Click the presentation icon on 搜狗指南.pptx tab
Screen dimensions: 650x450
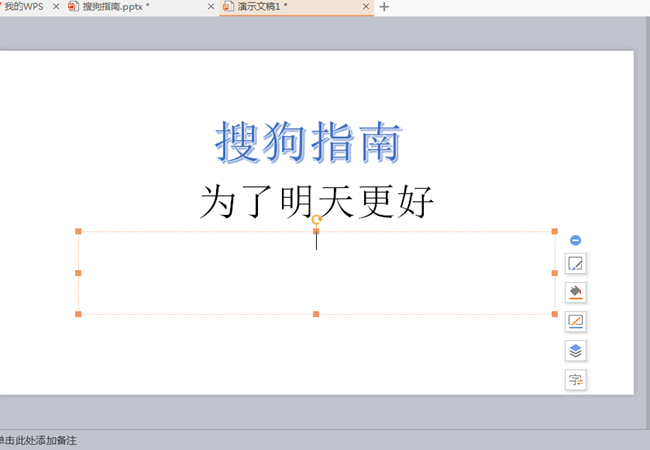73,7
